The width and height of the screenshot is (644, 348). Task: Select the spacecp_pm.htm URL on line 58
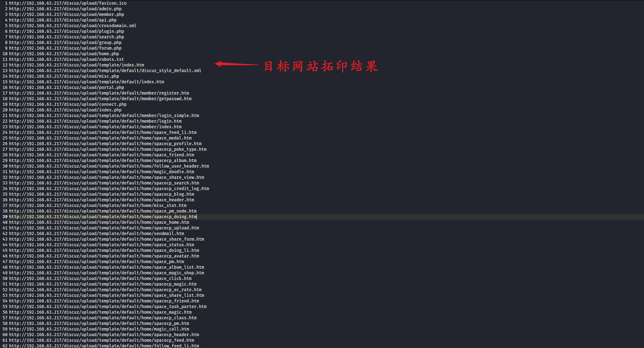(99, 323)
